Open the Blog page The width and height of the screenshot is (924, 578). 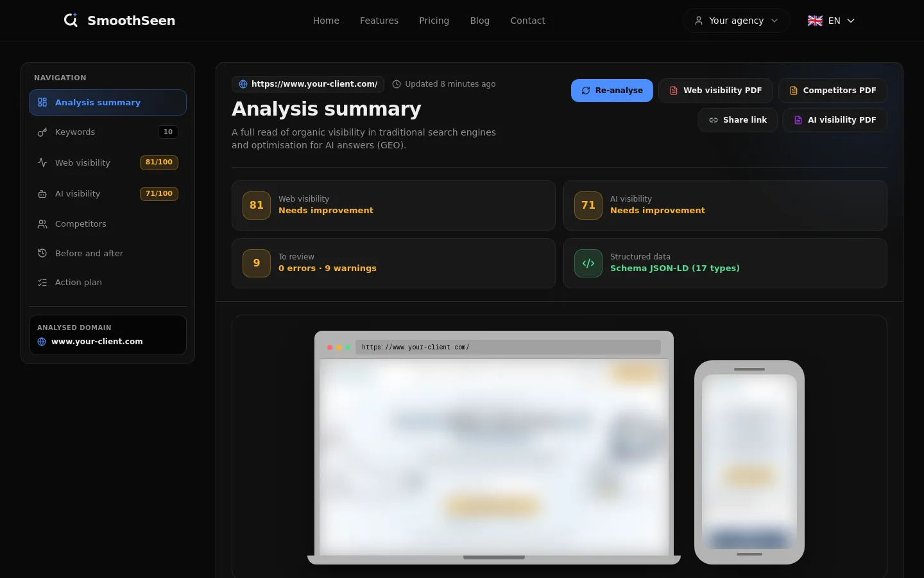click(480, 21)
